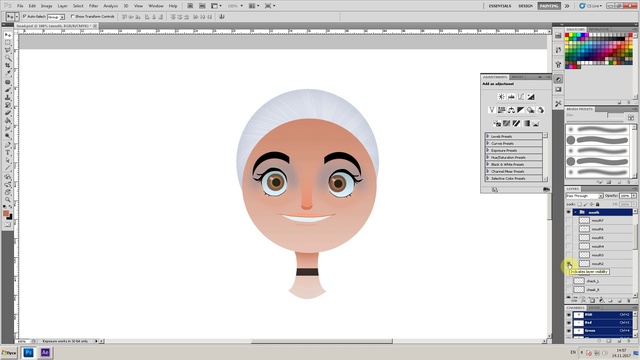Add a Curves adjustment
The image size is (640, 360).
coord(521,97)
